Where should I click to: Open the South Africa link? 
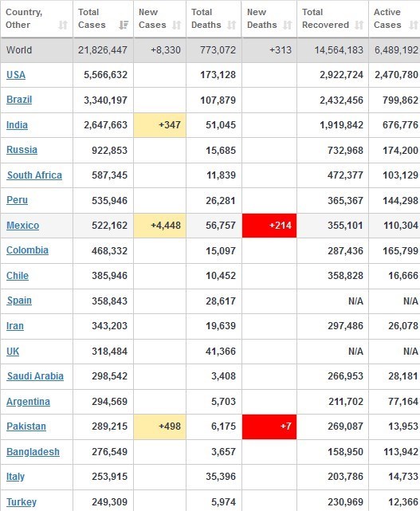(x=34, y=175)
